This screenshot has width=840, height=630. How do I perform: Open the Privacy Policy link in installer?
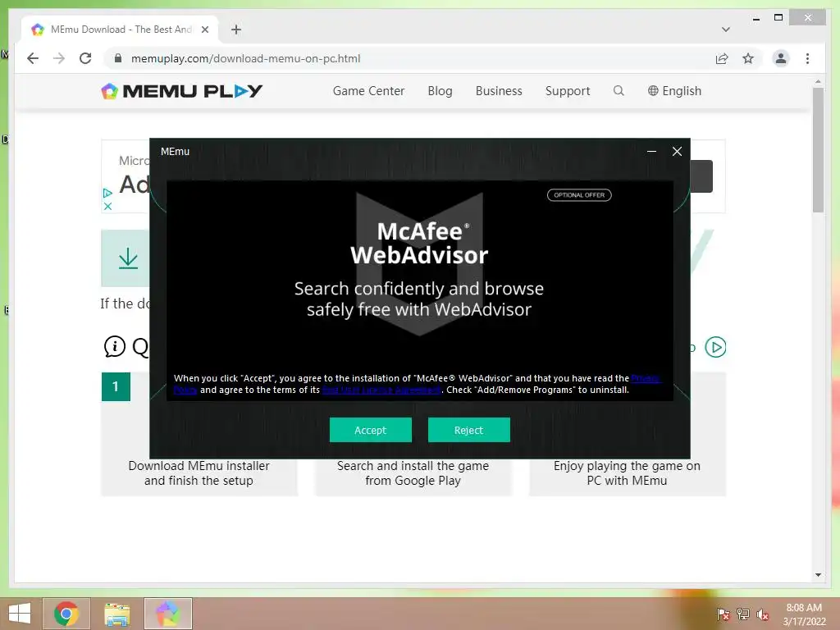pyautogui.click(x=646, y=378)
